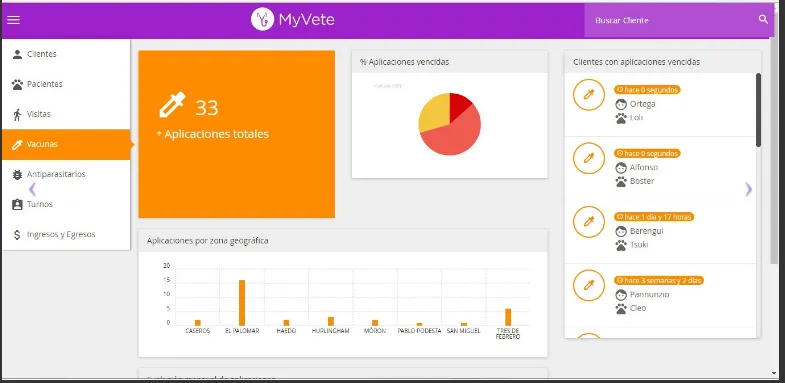Select Vacunas in the sidebar
Image resolution: width=785 pixels, height=383 pixels.
tap(66, 144)
